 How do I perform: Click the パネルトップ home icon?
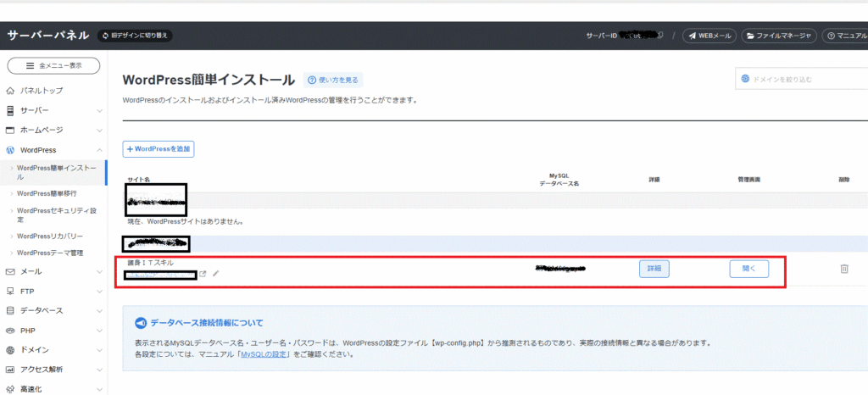tap(10, 91)
